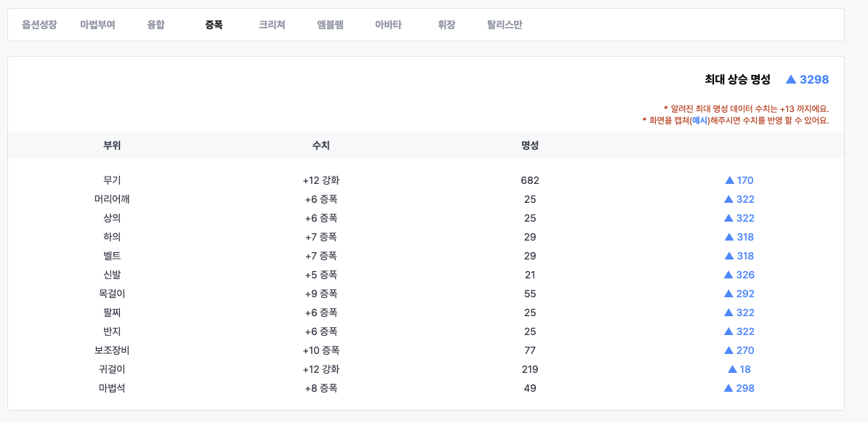Screen dimensions: 868x423
Task: Open the 엠블렘 tab
Action: point(330,25)
